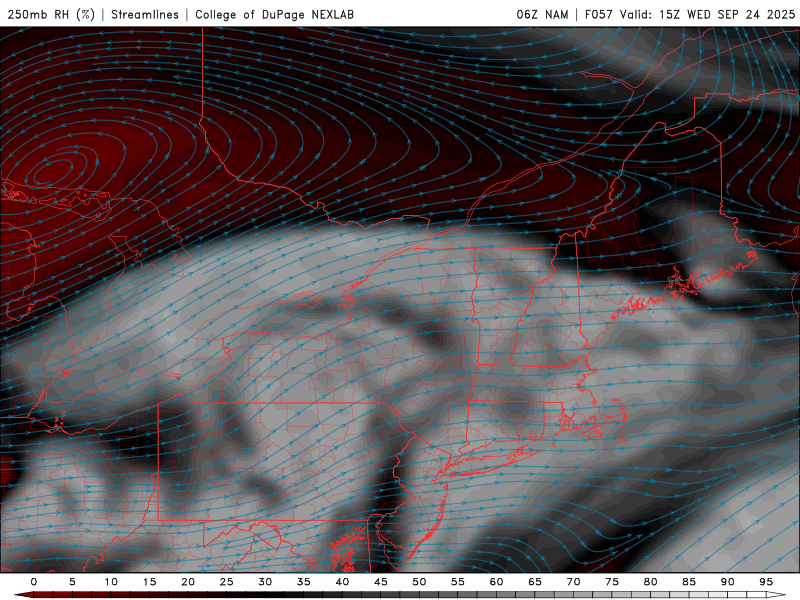Click the "5" label on the color scale
Screen dimensions: 800x600
point(72,582)
